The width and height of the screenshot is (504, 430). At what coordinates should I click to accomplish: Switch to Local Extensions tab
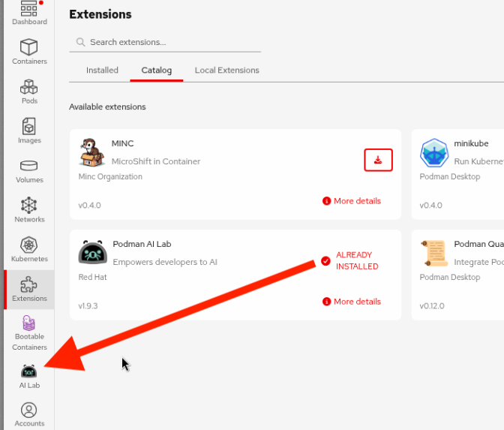226,71
